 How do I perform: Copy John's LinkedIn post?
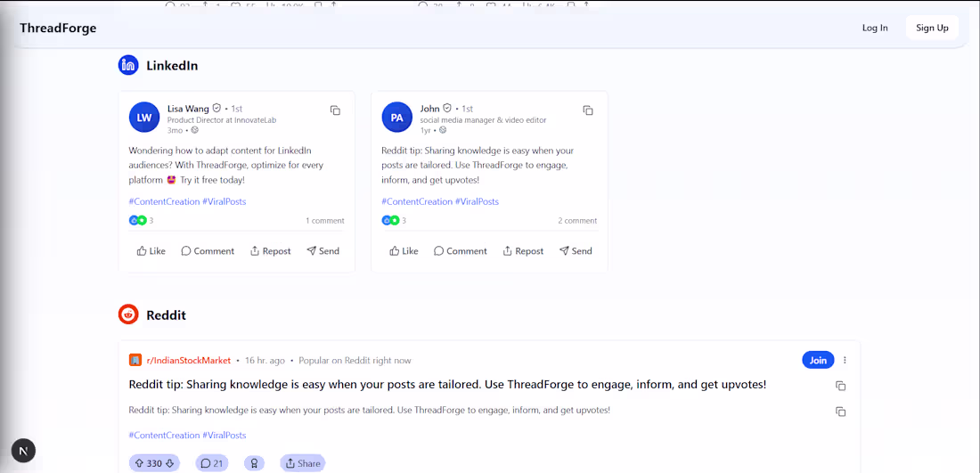(x=587, y=110)
